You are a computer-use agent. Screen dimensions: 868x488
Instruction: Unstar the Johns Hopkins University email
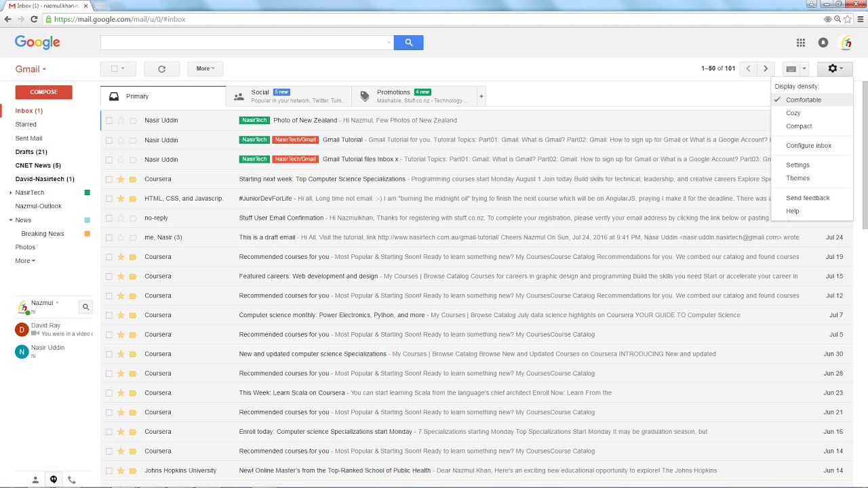pos(121,470)
